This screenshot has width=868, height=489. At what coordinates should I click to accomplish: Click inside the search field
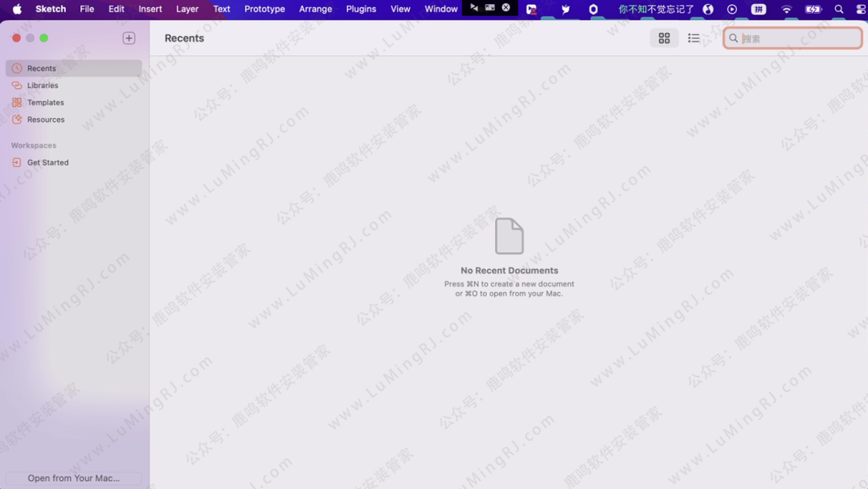click(x=799, y=38)
